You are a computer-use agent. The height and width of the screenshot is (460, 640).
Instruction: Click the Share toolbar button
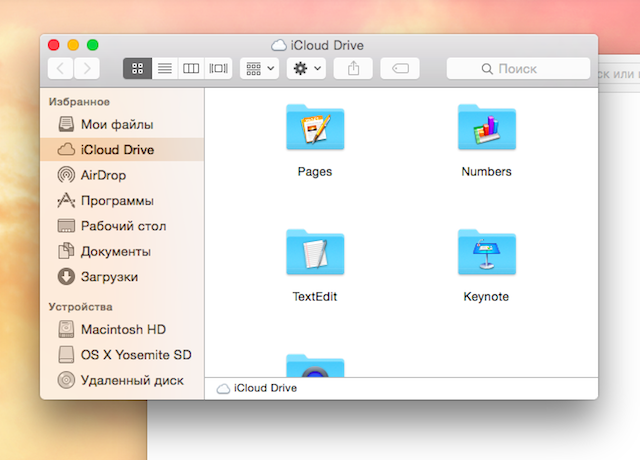[353, 68]
